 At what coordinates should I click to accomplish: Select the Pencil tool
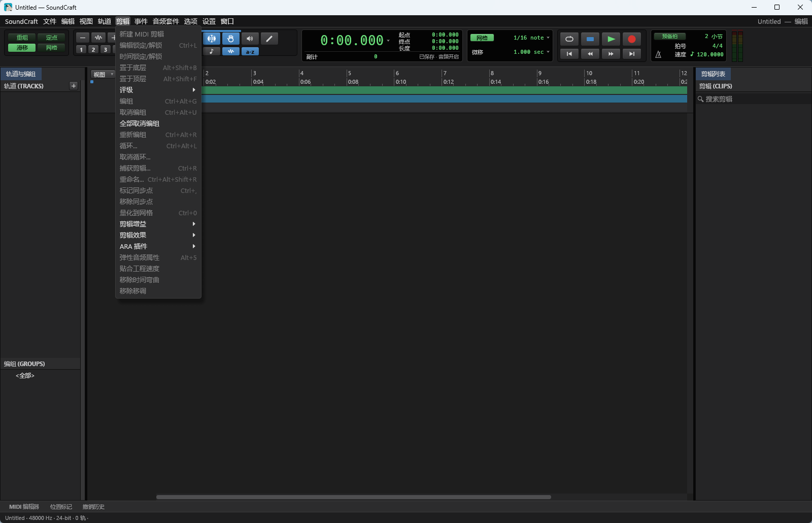coord(269,39)
